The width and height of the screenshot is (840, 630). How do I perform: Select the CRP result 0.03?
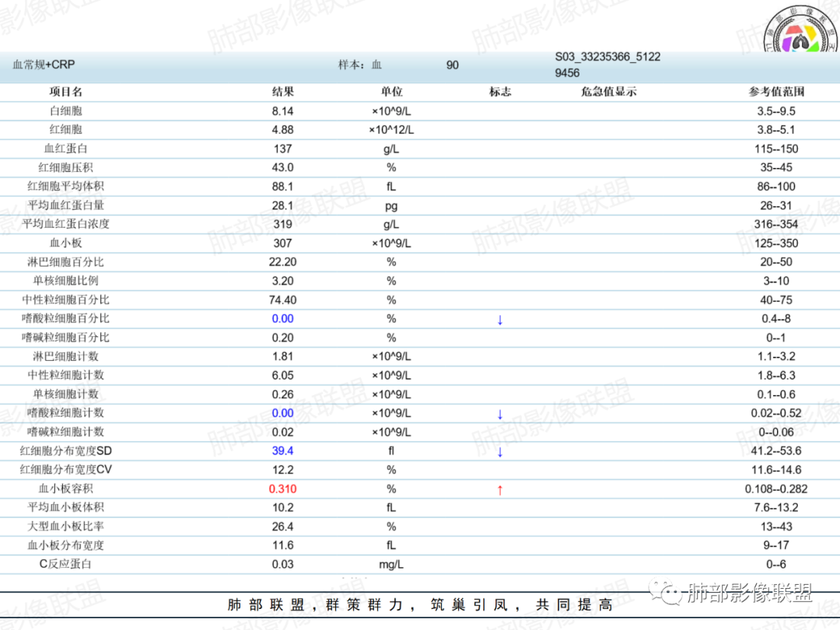(283, 564)
